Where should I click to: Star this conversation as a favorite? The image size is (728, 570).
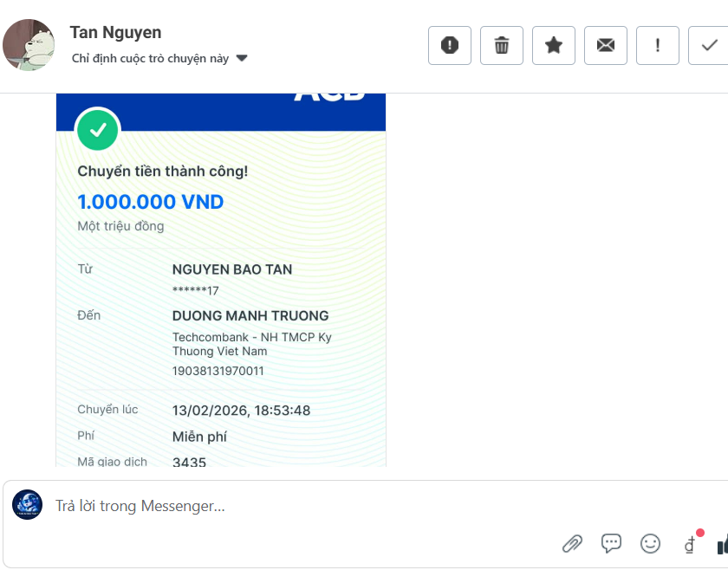pos(553,45)
